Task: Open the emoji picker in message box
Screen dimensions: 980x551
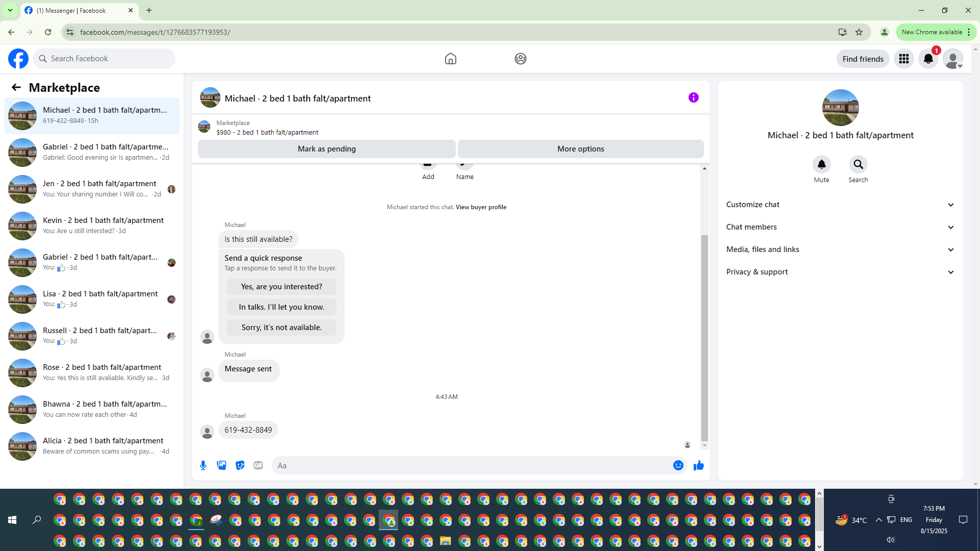Action: click(x=678, y=465)
